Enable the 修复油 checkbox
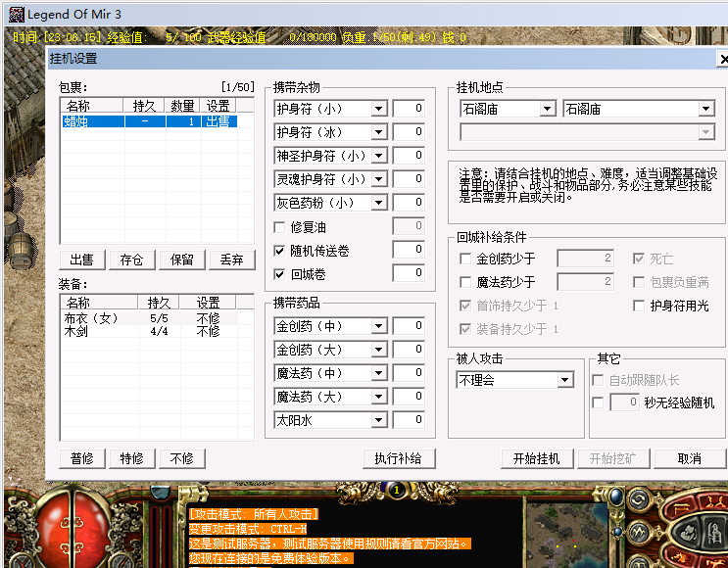The width and height of the screenshot is (728, 568). [x=279, y=227]
